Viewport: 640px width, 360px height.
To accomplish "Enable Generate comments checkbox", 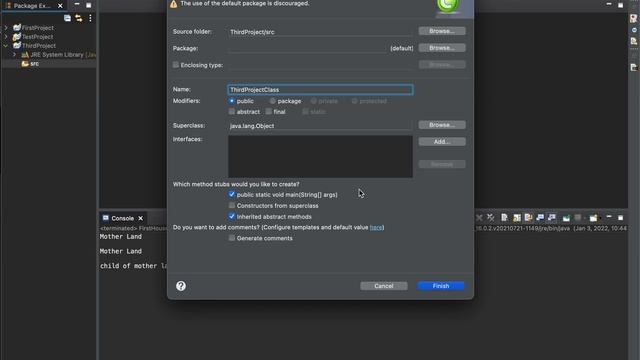I will coord(232,238).
